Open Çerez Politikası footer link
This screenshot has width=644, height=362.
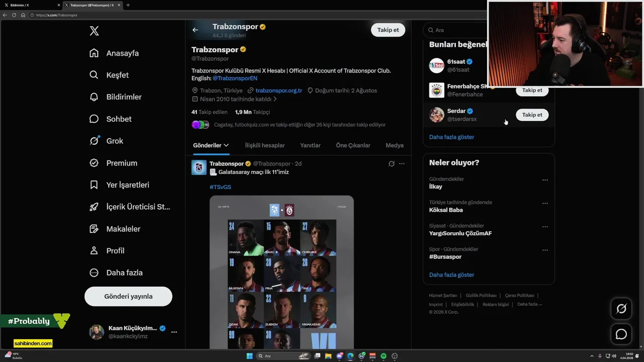tap(520, 296)
